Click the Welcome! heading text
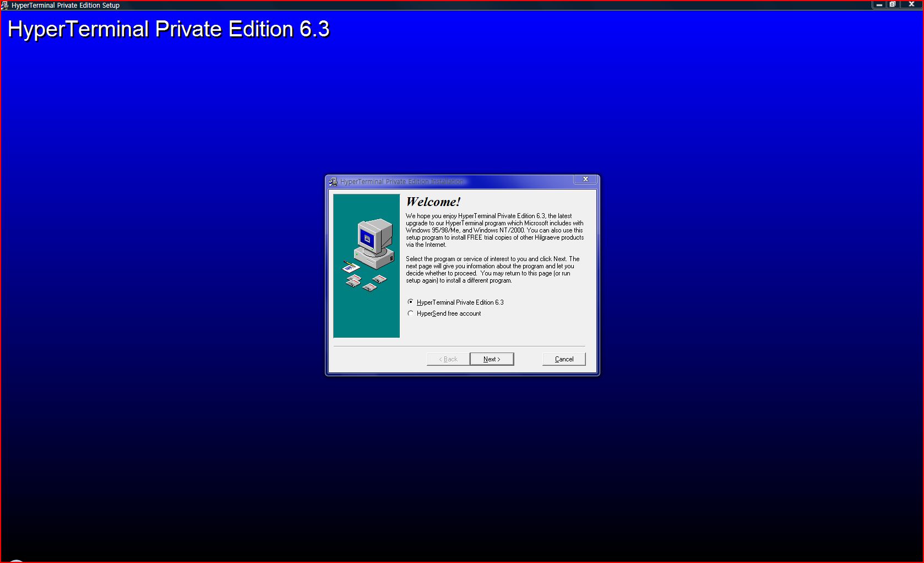This screenshot has height=563, width=924. pos(433,202)
